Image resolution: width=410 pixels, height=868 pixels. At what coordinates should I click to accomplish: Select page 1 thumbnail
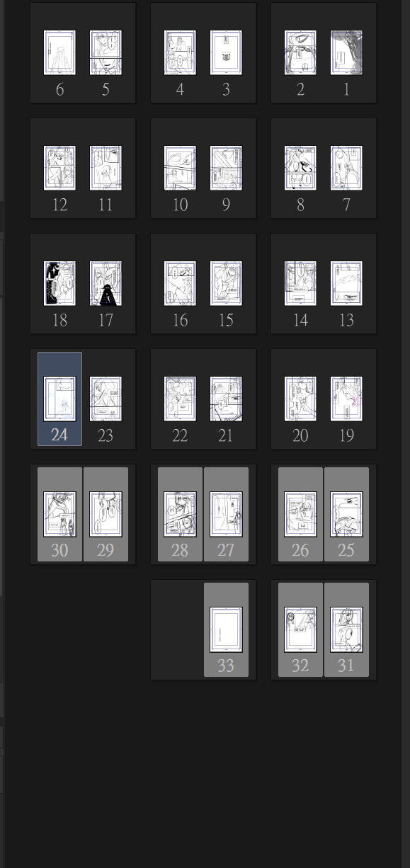click(346, 52)
